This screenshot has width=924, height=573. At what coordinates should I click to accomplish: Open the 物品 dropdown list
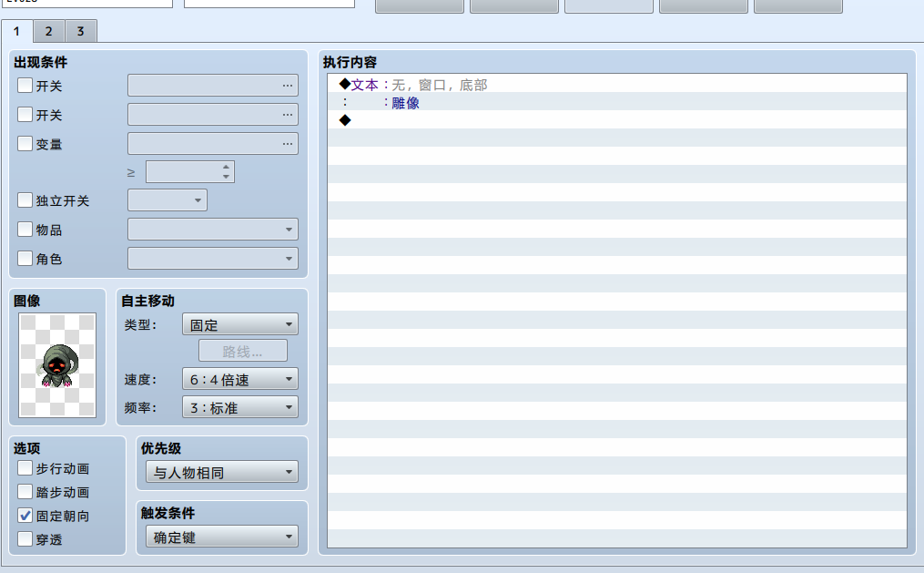[213, 230]
